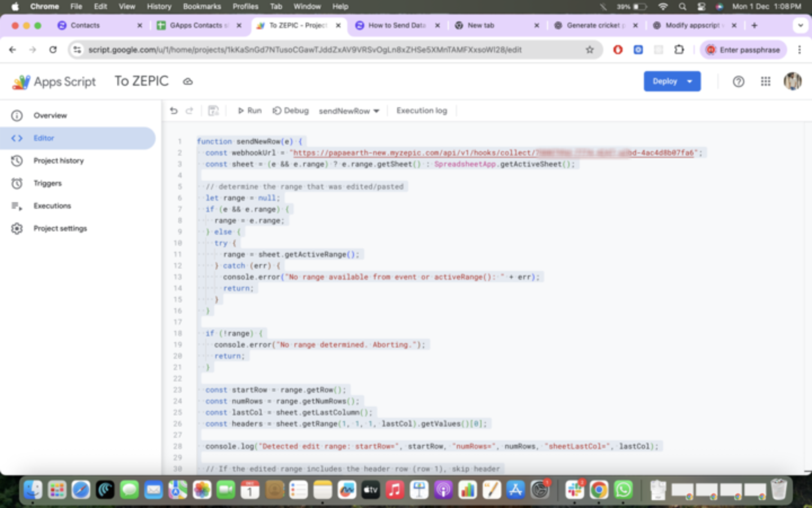Click the undo arrow in editor toolbar
This screenshot has width=812, height=508.
point(174,111)
